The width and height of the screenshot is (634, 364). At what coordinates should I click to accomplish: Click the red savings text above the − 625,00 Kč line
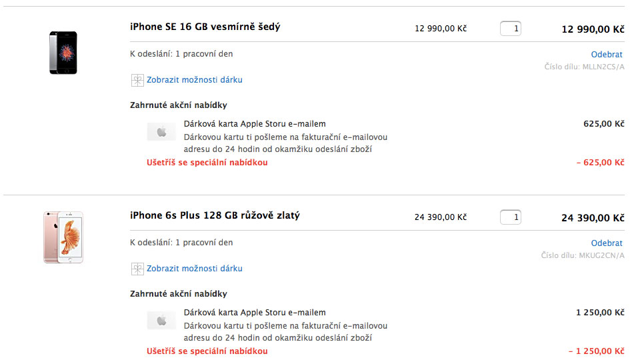[x=207, y=163]
